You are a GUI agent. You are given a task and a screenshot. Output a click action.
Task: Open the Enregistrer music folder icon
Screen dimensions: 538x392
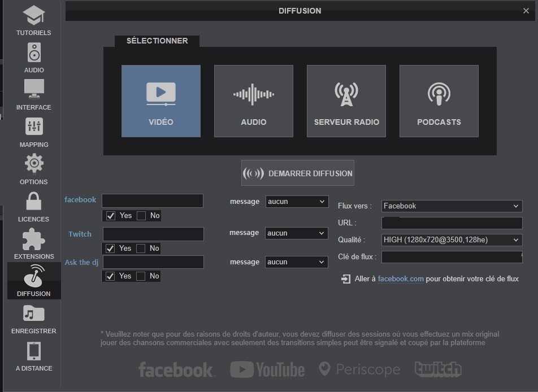coord(34,313)
